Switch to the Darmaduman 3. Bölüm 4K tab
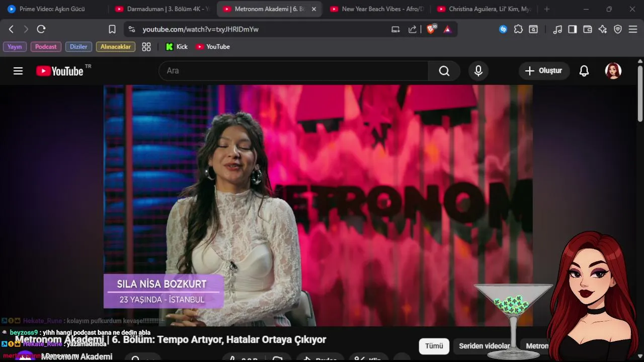The image size is (644, 362). click(x=162, y=9)
